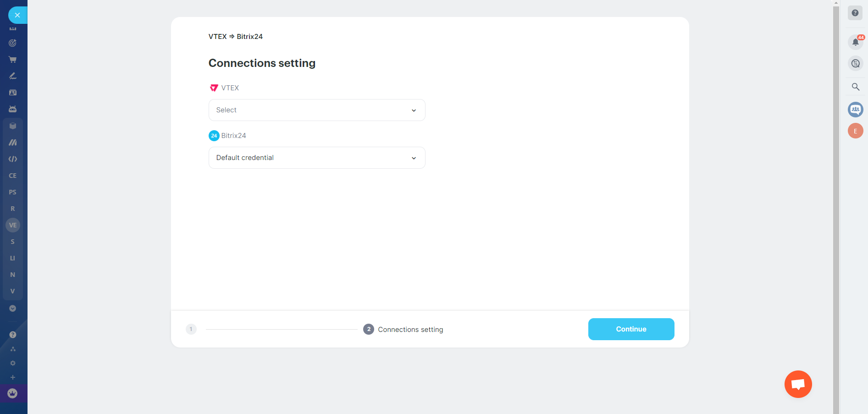The image size is (868, 414).
Task: Select the VE item in sidebar
Action: click(x=13, y=225)
